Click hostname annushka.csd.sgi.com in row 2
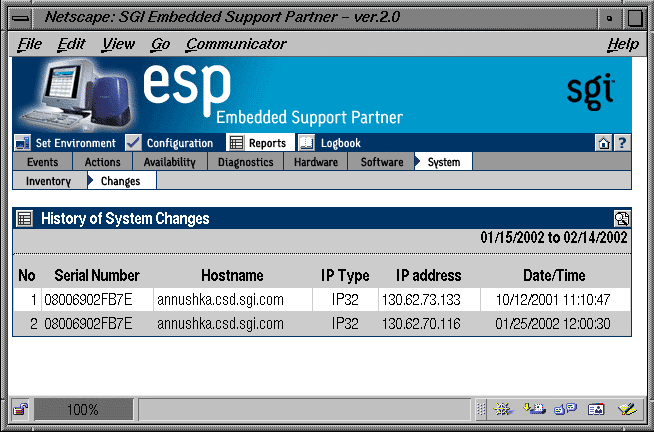This screenshot has width=654, height=432. [x=220, y=324]
